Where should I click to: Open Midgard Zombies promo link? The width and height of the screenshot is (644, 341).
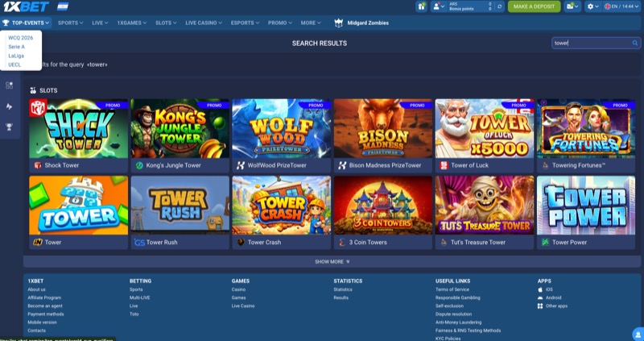(x=368, y=23)
